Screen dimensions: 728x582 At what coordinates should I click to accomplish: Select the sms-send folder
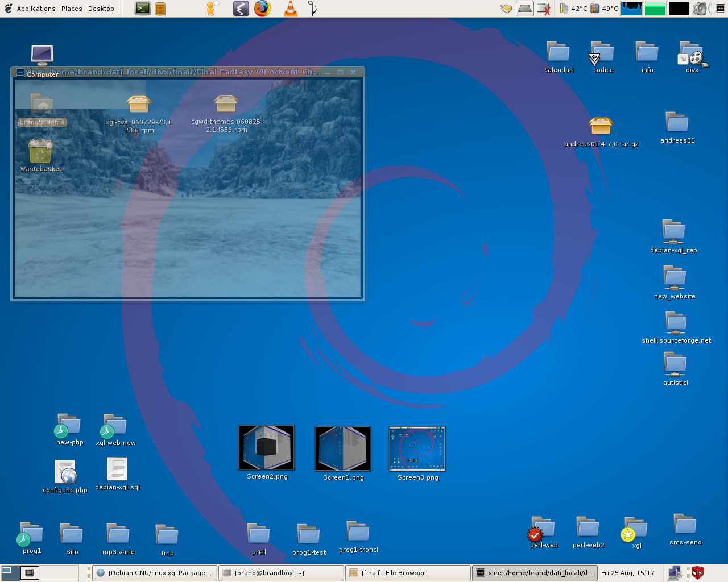pos(685,529)
